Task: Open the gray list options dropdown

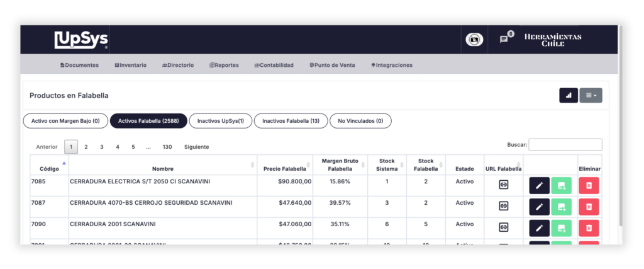Action: pyautogui.click(x=591, y=95)
